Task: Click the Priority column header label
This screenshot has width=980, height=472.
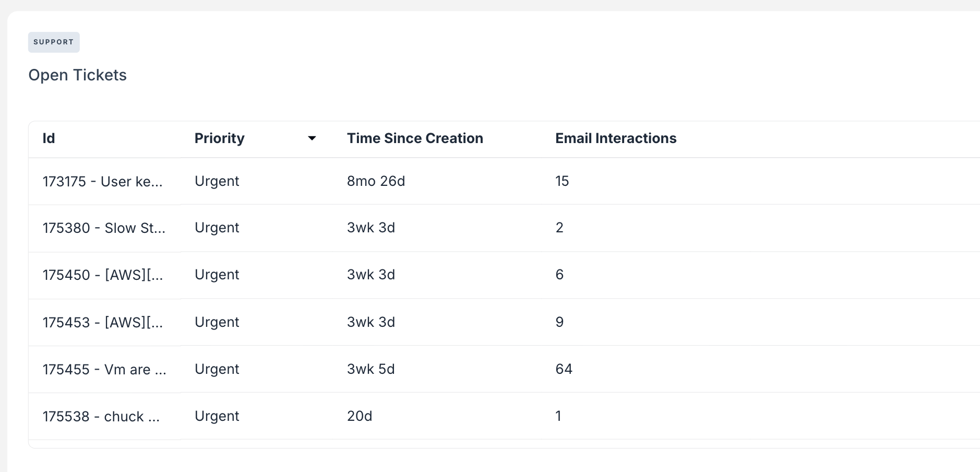Action: click(x=219, y=138)
